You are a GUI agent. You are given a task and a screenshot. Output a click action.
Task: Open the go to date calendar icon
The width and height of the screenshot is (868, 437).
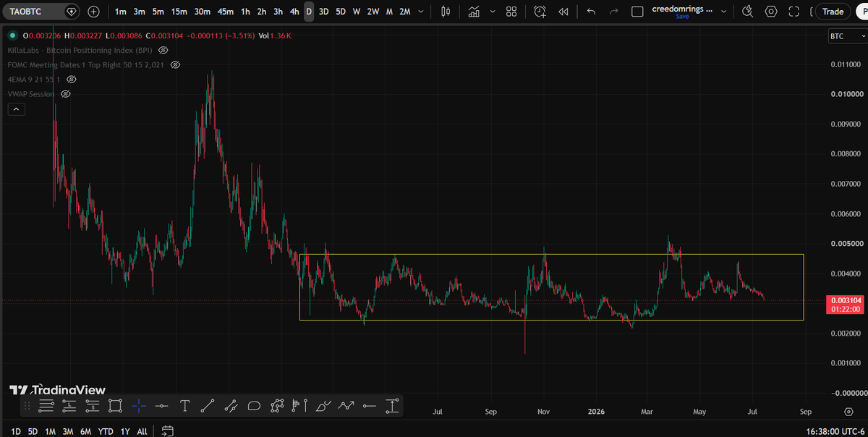(x=167, y=431)
